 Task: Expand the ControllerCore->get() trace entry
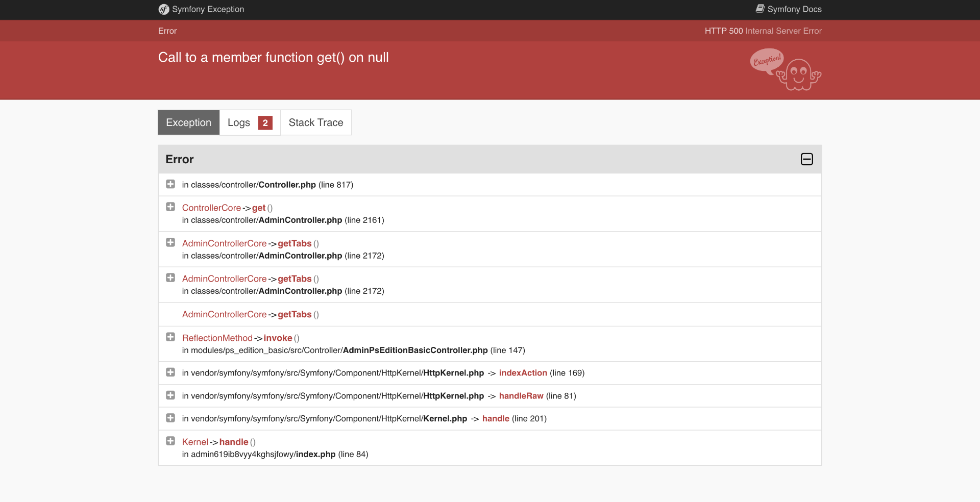click(170, 207)
